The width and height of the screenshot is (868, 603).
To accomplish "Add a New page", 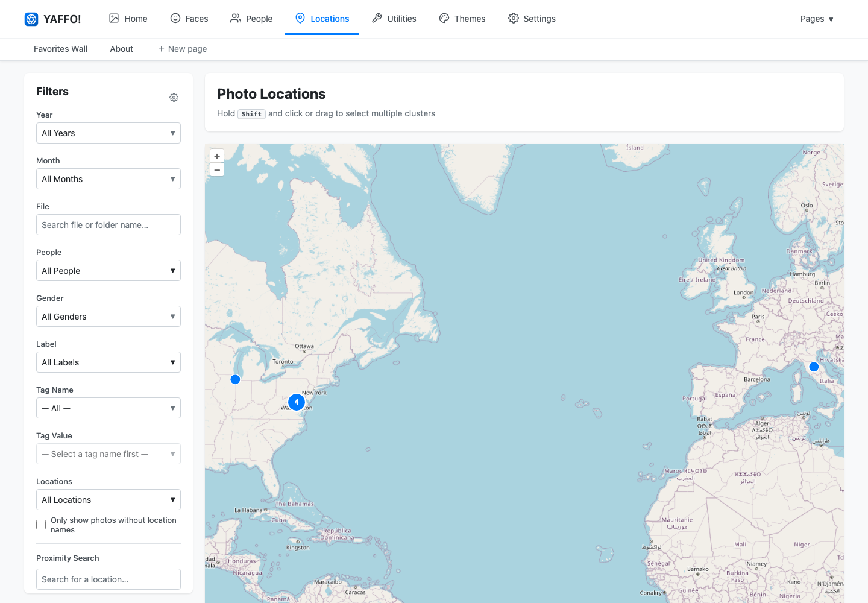I will (183, 49).
